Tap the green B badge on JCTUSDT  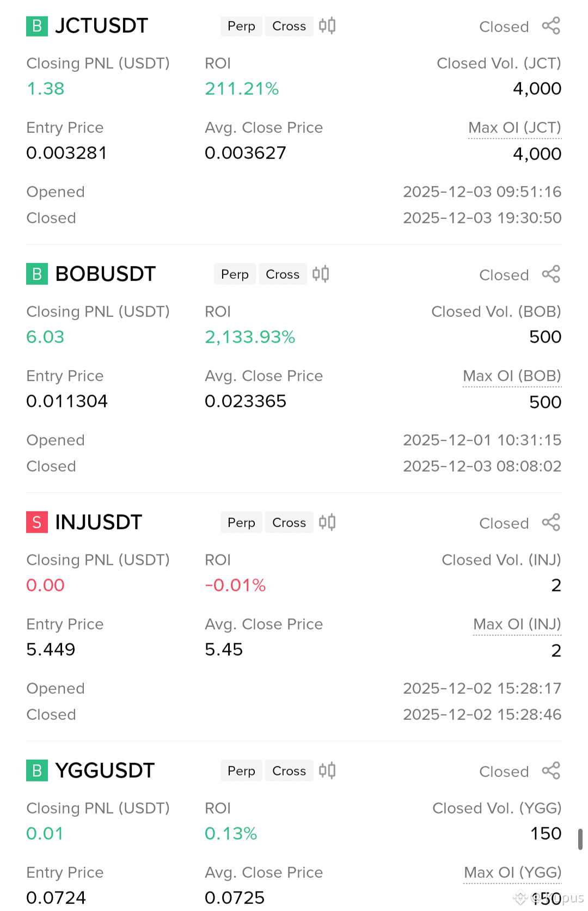point(37,26)
